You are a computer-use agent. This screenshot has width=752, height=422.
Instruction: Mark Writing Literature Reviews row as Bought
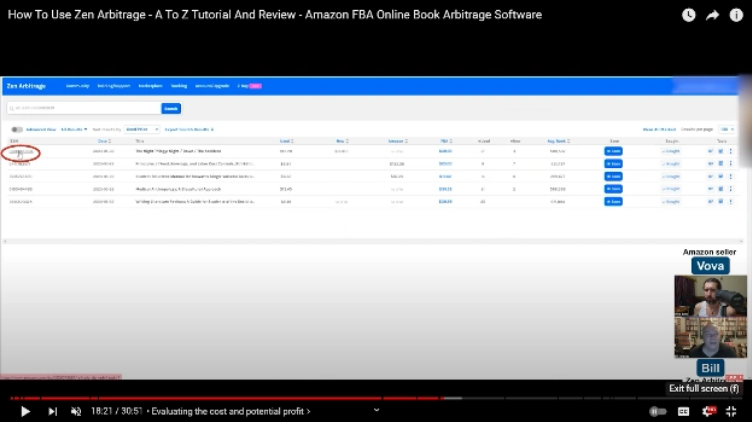671,201
